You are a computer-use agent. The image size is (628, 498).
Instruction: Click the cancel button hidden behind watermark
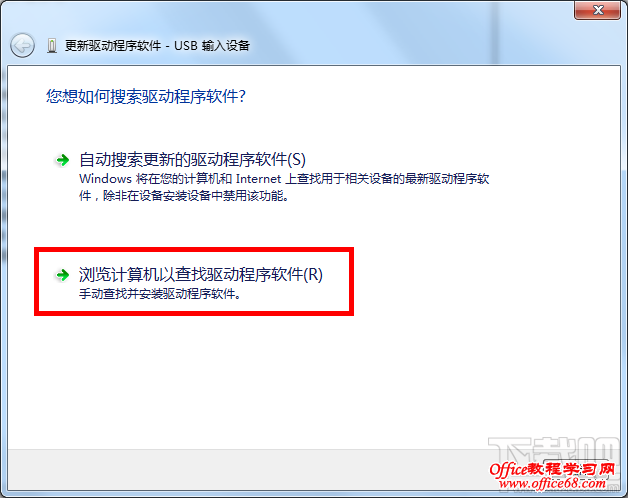coord(577,470)
